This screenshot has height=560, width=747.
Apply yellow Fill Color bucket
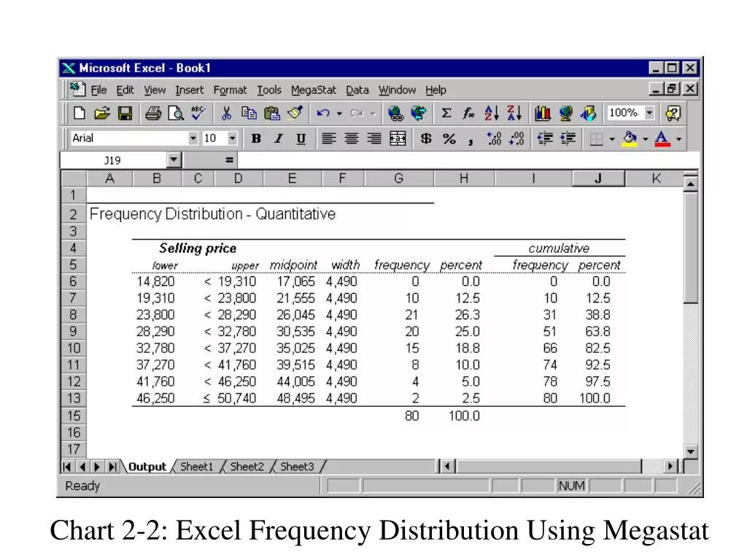pyautogui.click(x=630, y=139)
